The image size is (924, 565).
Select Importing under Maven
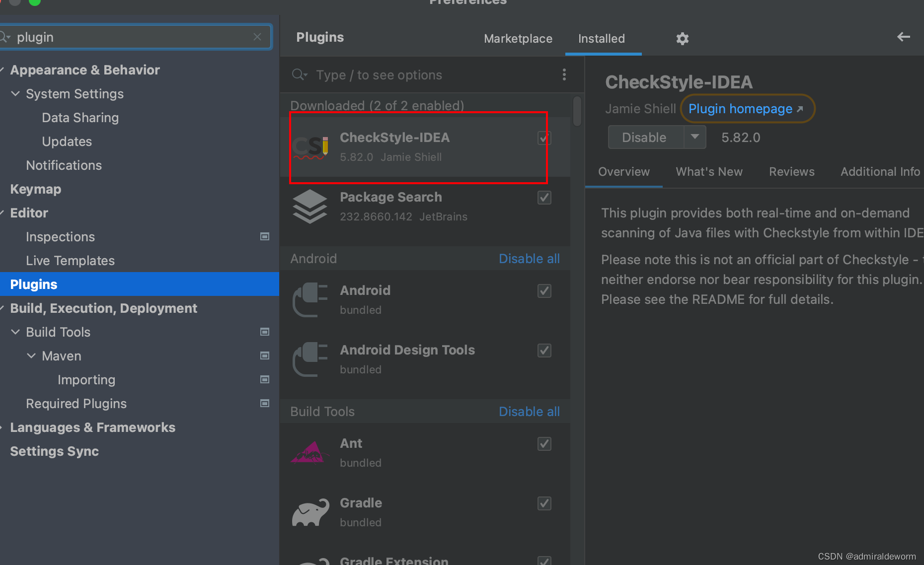click(x=86, y=380)
